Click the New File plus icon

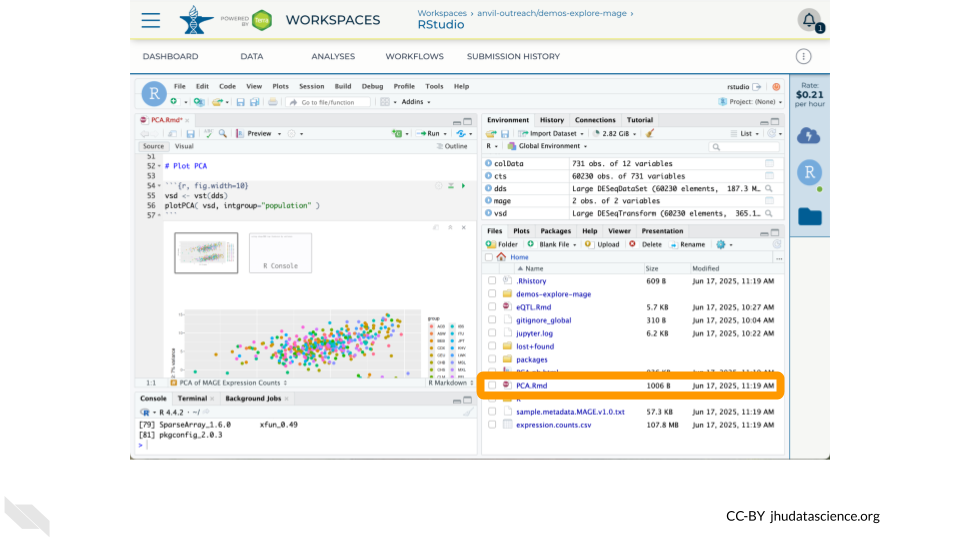[174, 102]
